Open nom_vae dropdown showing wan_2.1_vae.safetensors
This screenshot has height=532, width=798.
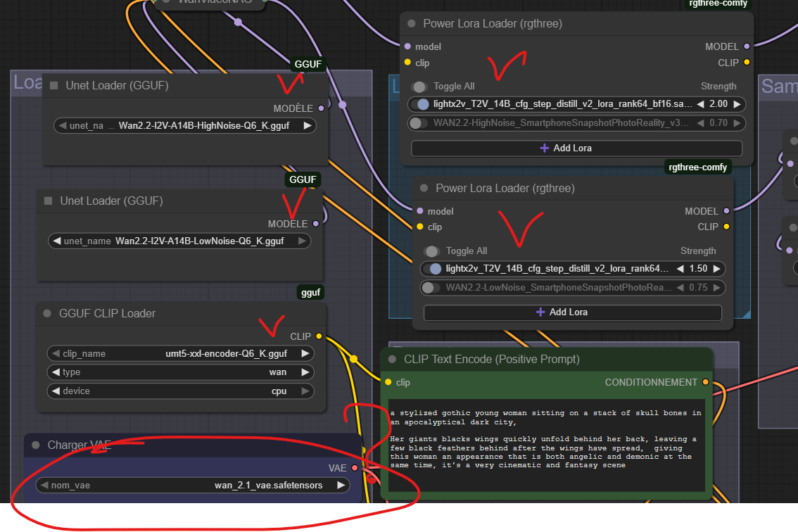pyautogui.click(x=192, y=485)
